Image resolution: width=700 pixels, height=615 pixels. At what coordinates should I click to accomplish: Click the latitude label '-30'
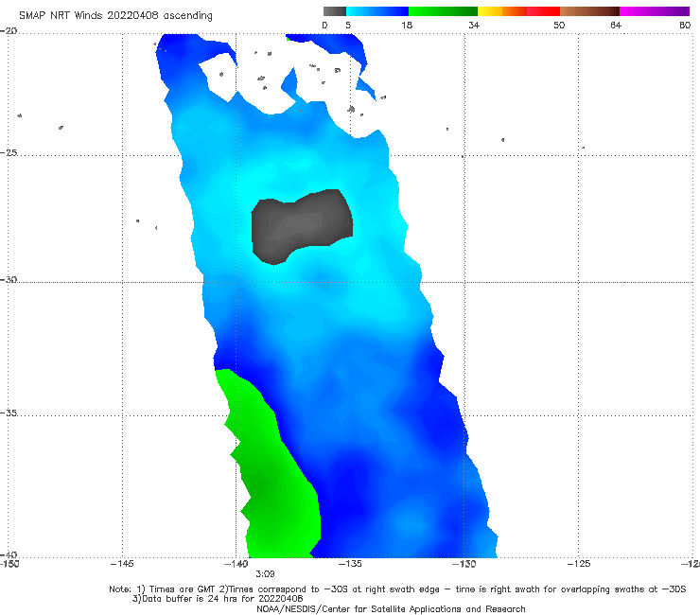pyautogui.click(x=9, y=279)
